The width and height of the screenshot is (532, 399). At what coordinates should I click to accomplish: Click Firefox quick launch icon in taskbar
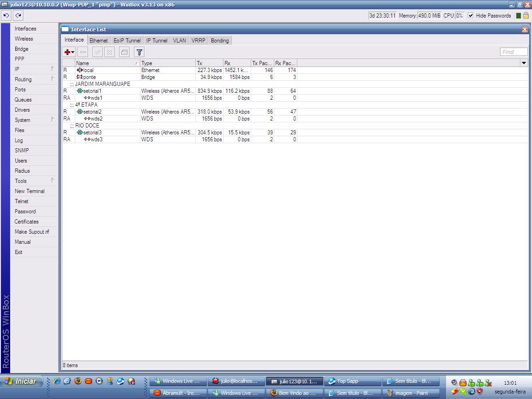coord(78,381)
